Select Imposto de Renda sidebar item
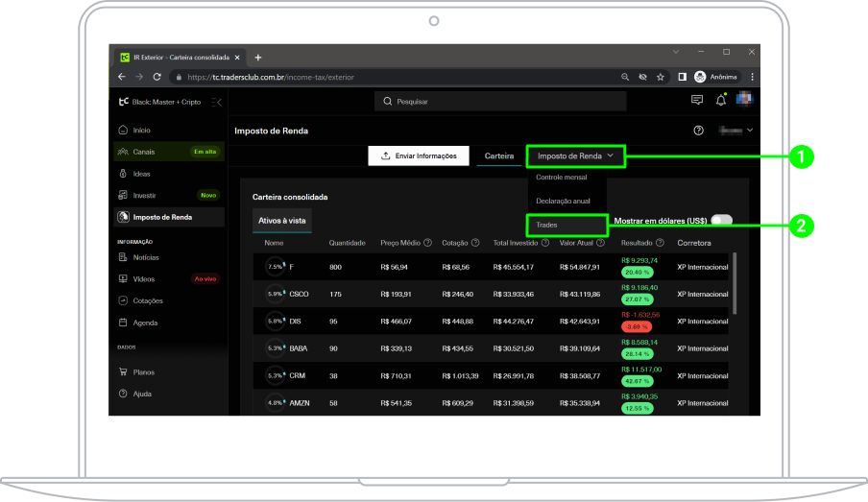Image resolution: width=868 pixels, height=502 pixels. 169,217
